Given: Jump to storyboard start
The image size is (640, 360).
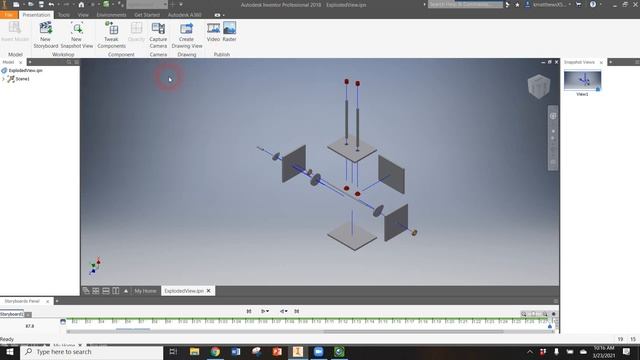Looking at the screenshot, I should [x=249, y=311].
